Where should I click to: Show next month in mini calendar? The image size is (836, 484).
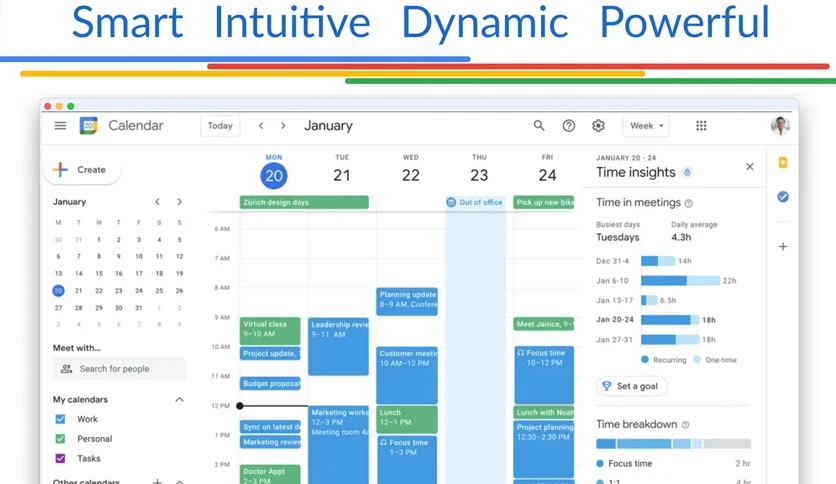coord(180,201)
